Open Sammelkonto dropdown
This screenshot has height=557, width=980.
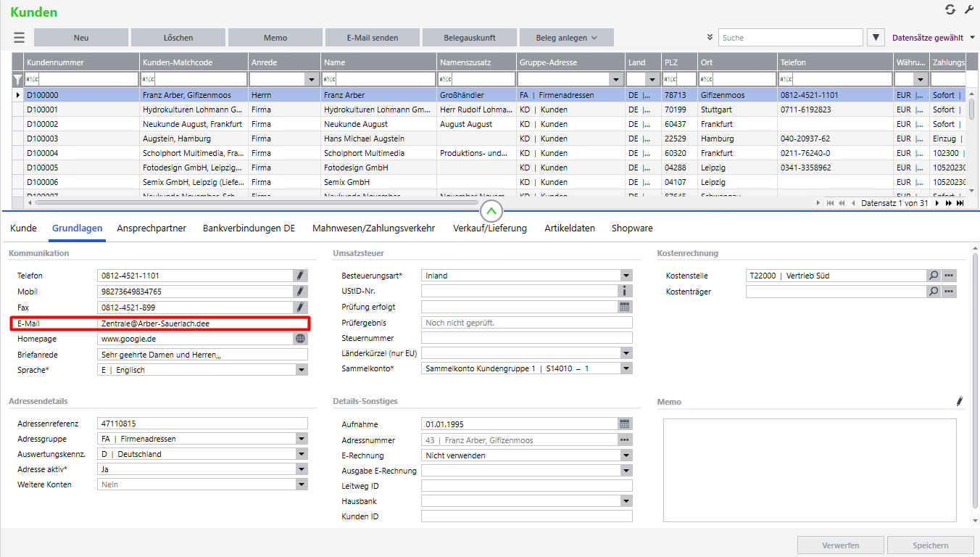pos(626,368)
